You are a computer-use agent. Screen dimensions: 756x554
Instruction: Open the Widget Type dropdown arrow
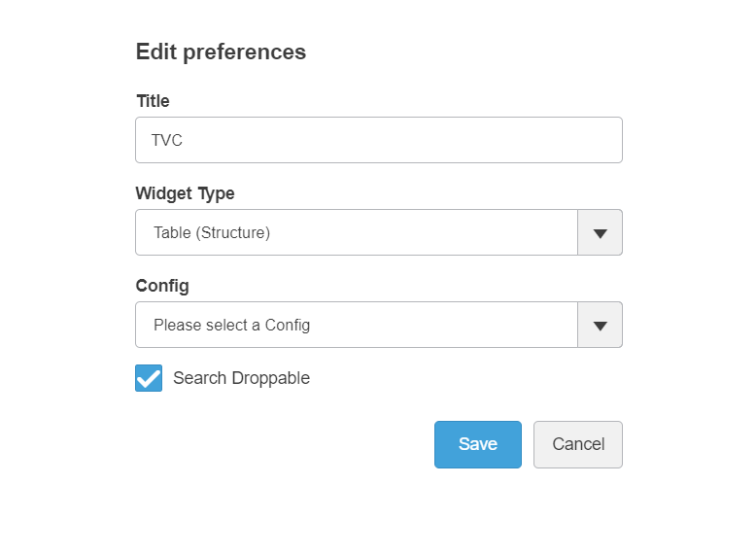tap(600, 232)
